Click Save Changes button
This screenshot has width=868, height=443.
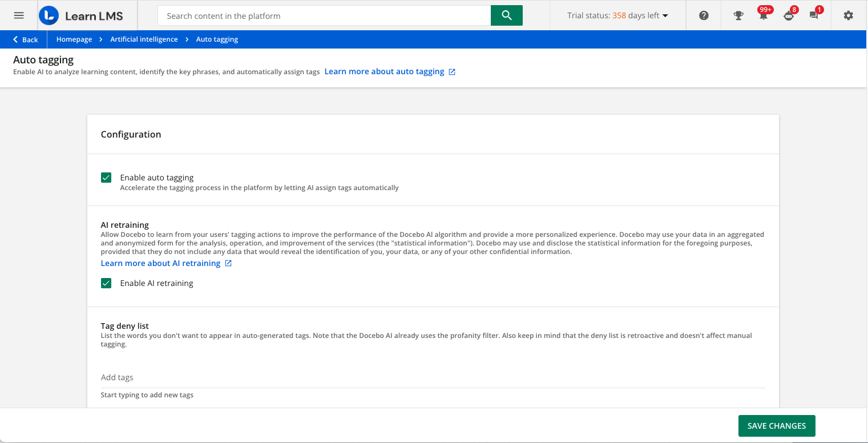point(777,426)
